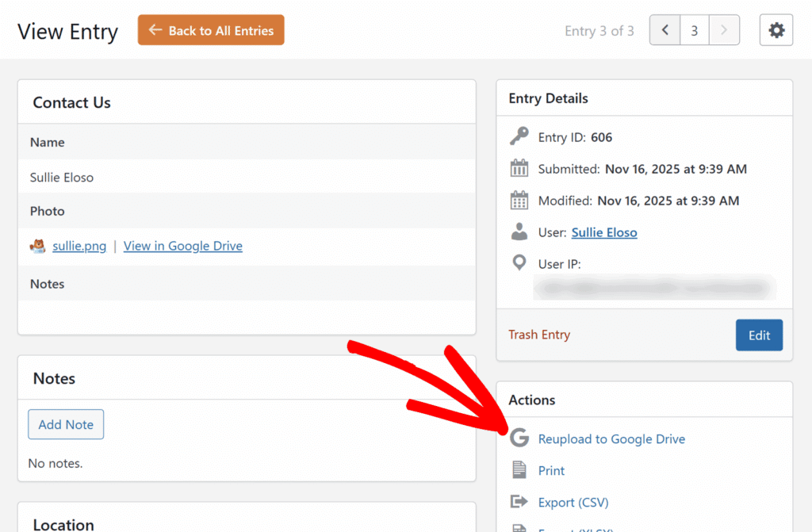Click the calendar icon next to Submitted

pos(519,169)
